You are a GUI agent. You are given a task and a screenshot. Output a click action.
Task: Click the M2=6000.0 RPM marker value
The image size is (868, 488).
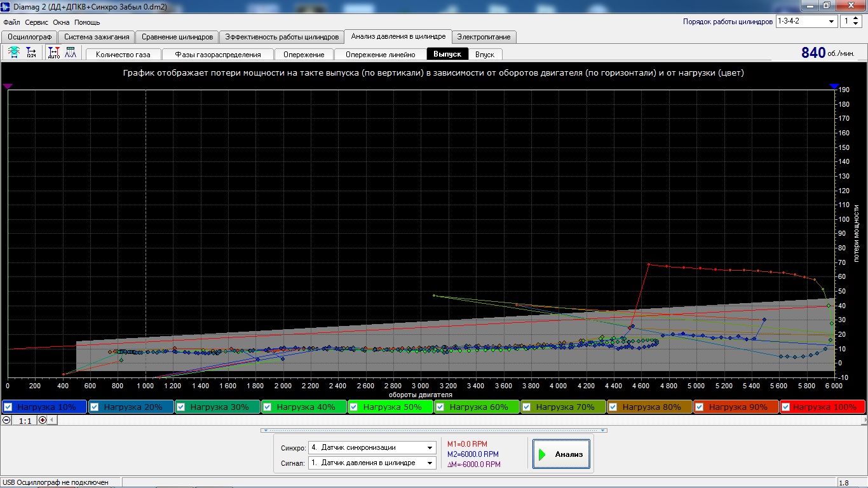click(473, 454)
